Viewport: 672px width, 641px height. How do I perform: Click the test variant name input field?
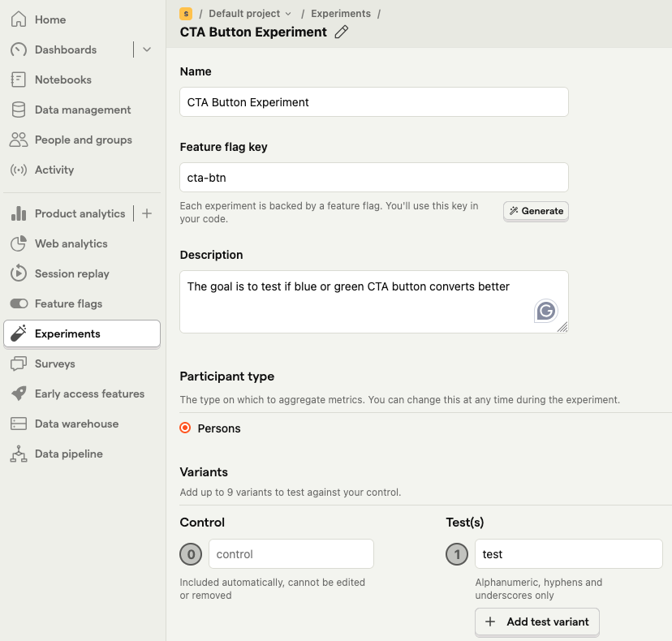pyautogui.click(x=568, y=554)
